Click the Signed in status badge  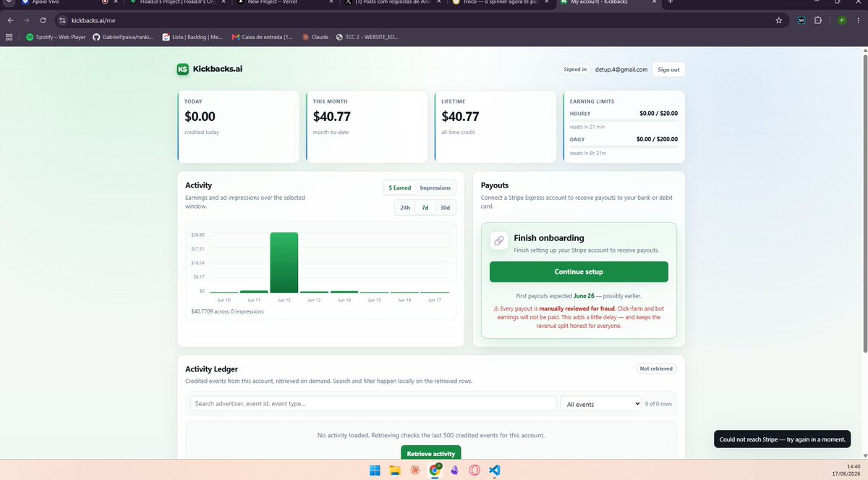coord(576,70)
